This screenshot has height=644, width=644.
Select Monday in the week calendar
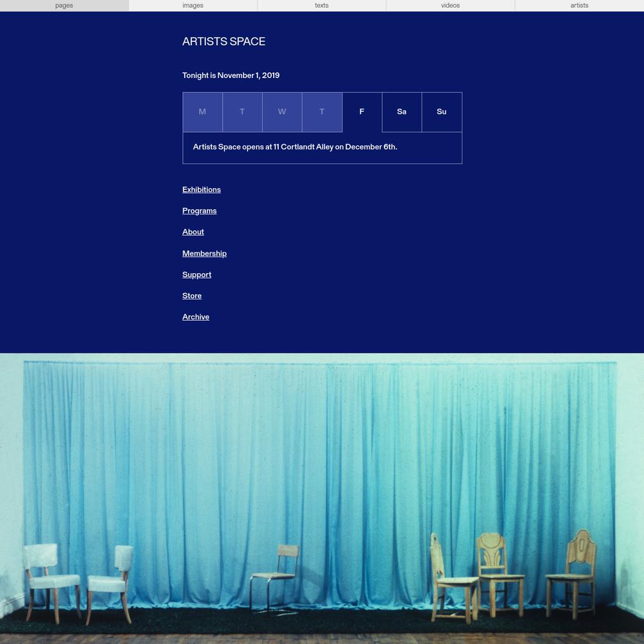(202, 112)
